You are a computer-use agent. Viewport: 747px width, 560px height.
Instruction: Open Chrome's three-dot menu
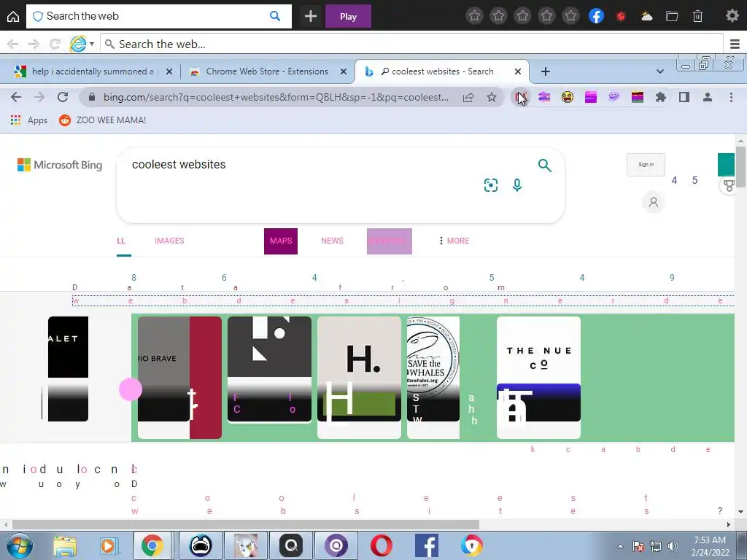point(731,97)
